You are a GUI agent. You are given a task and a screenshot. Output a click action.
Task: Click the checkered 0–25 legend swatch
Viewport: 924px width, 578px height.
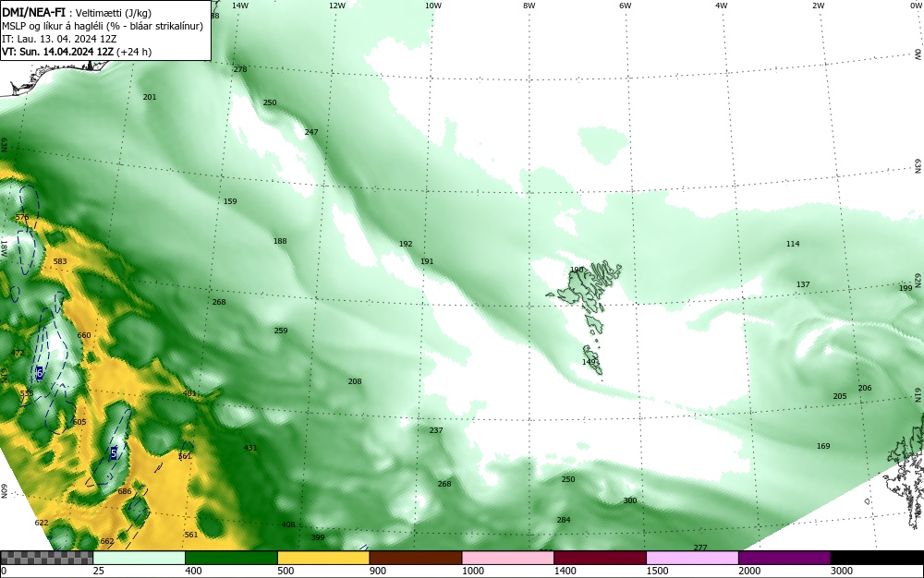pos(46,558)
